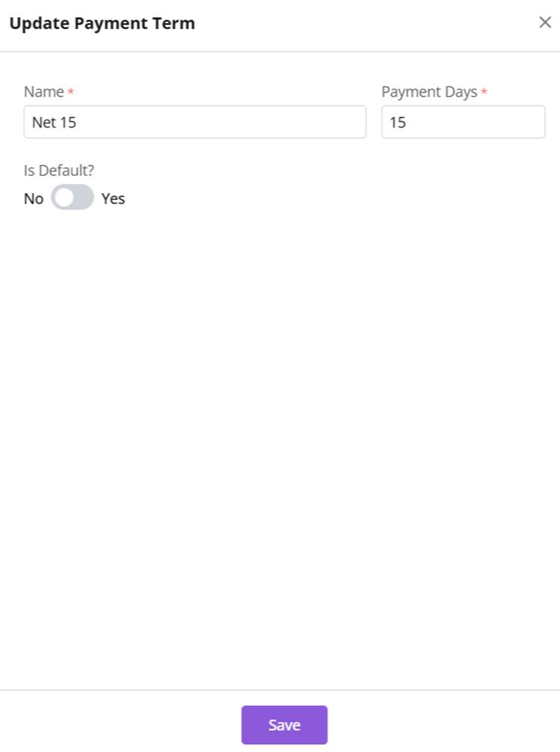This screenshot has height=752, width=560.
Task: Click the 'Is Default?' label
Action: coord(59,171)
